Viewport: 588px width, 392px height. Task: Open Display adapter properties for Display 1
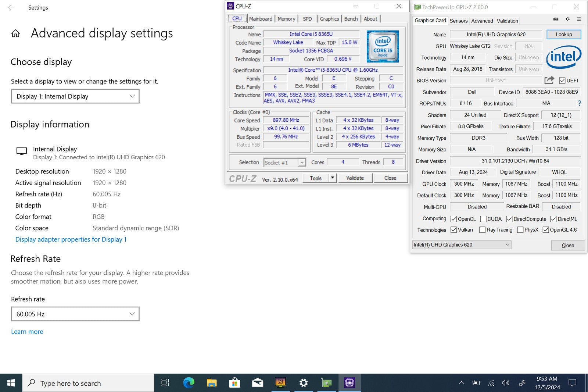(71, 239)
